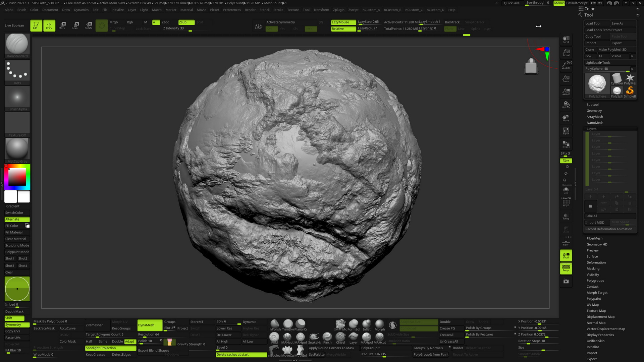
Task: Choose the hPolish brush icon
Action: (x=275, y=324)
